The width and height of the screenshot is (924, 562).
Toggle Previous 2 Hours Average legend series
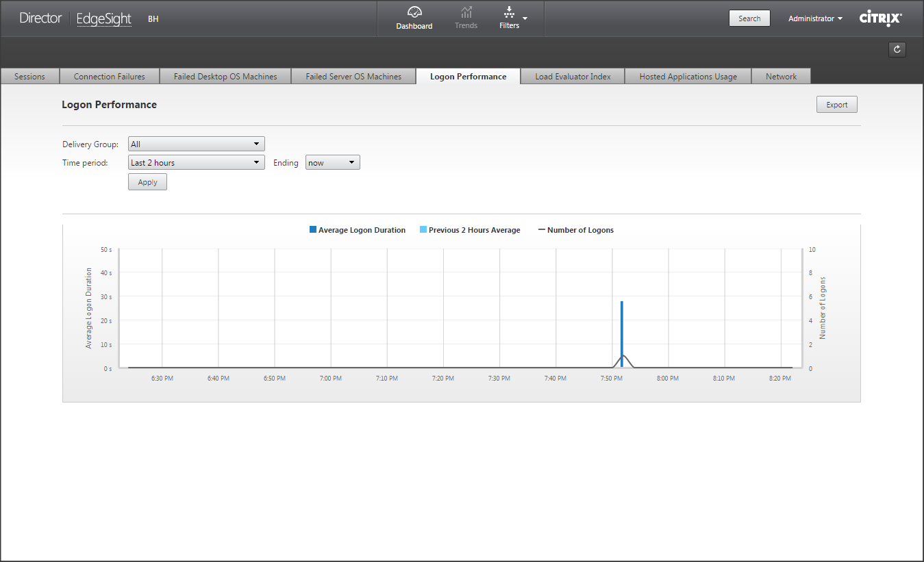[470, 230]
